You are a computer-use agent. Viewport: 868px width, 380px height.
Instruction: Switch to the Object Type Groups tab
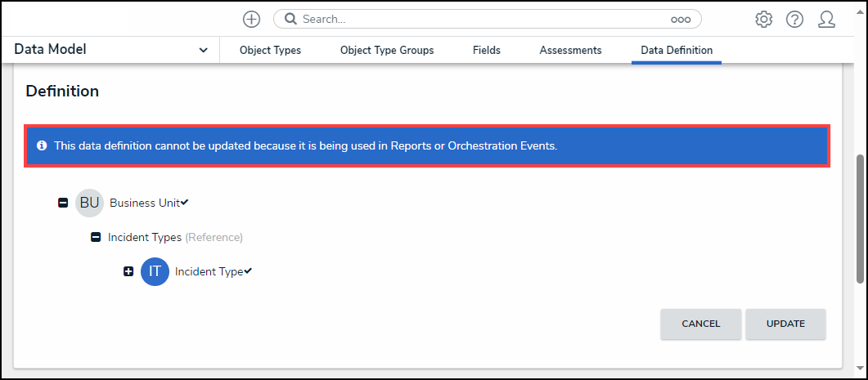point(387,51)
